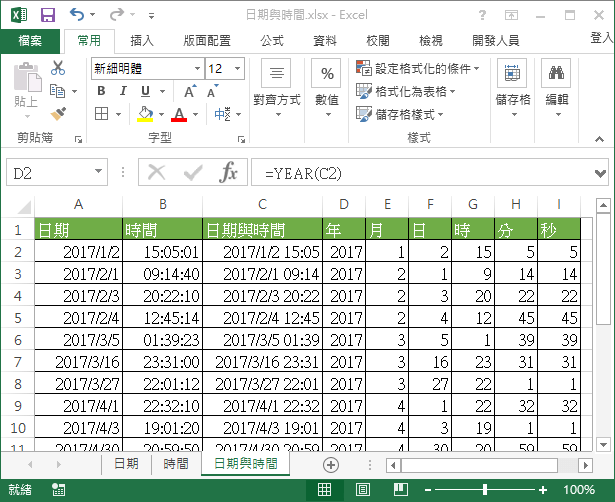This screenshot has height=502, width=615.
Task: Expand underline style options arrow
Action: coord(162,92)
